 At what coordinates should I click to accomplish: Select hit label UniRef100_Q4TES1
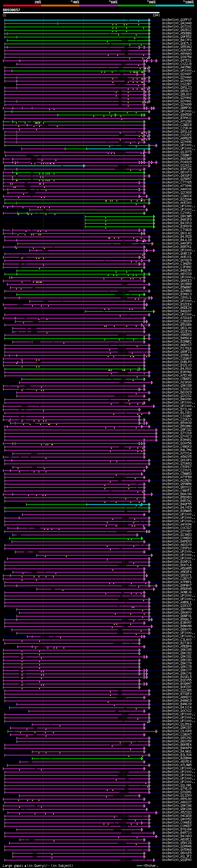tap(177, 60)
